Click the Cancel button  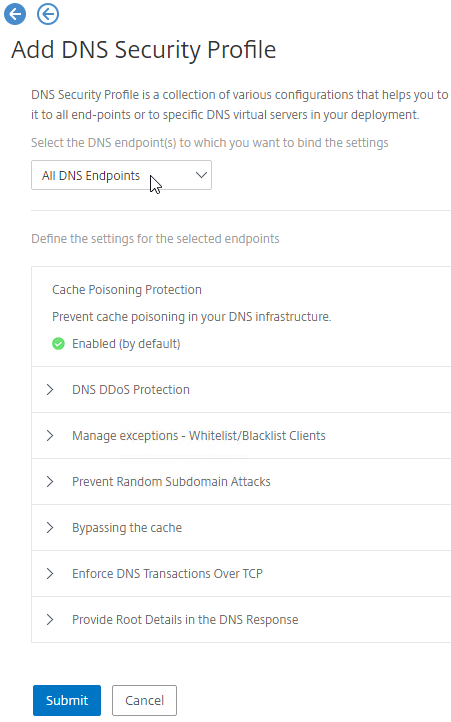click(x=144, y=700)
